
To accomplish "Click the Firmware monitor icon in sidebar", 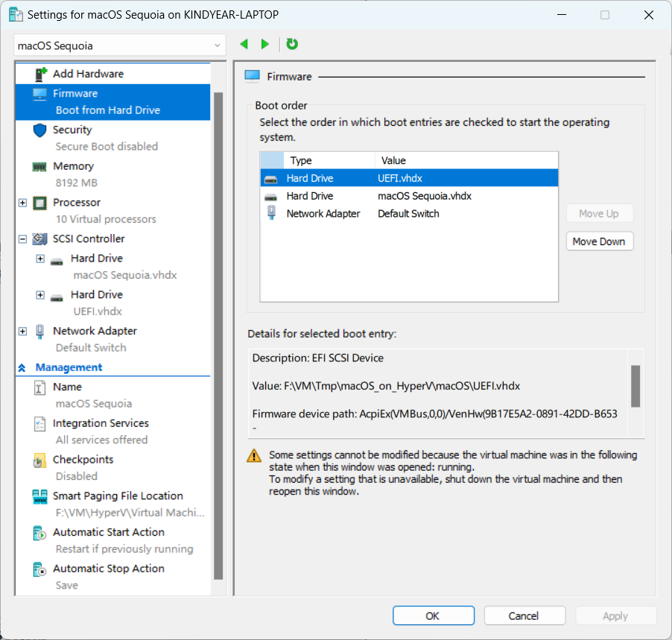I will pyautogui.click(x=39, y=94).
